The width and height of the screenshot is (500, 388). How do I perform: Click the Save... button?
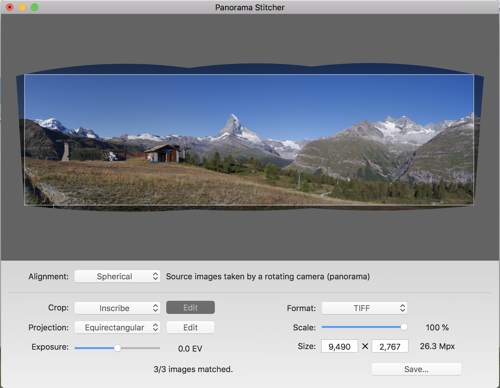pos(416,369)
